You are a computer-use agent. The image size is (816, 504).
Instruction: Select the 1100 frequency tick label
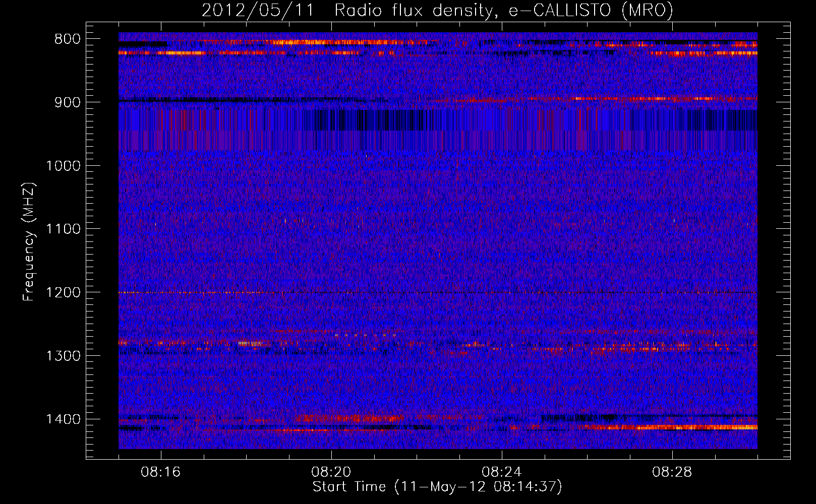click(64, 229)
